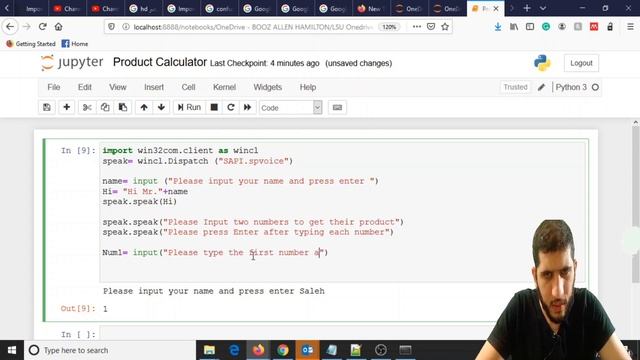This screenshot has height=360, width=640.
Task: Switch to the New tab with Firefox icon
Action: [371, 8]
